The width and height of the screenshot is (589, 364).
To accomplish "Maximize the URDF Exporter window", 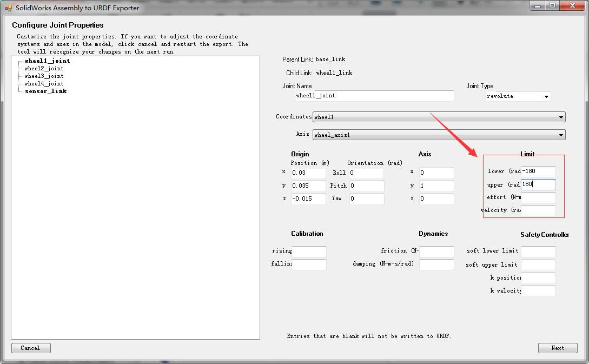I will pos(552,5).
